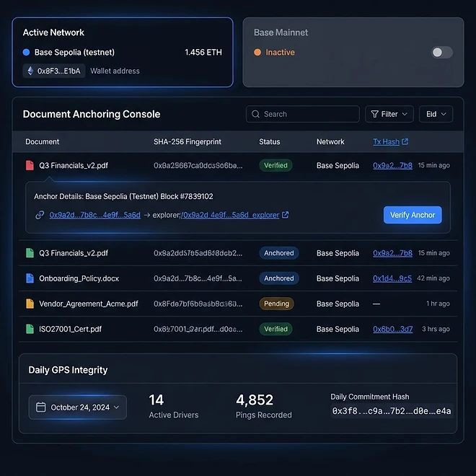
Task: Click the 1.456 ETH balance
Action: [203, 52]
